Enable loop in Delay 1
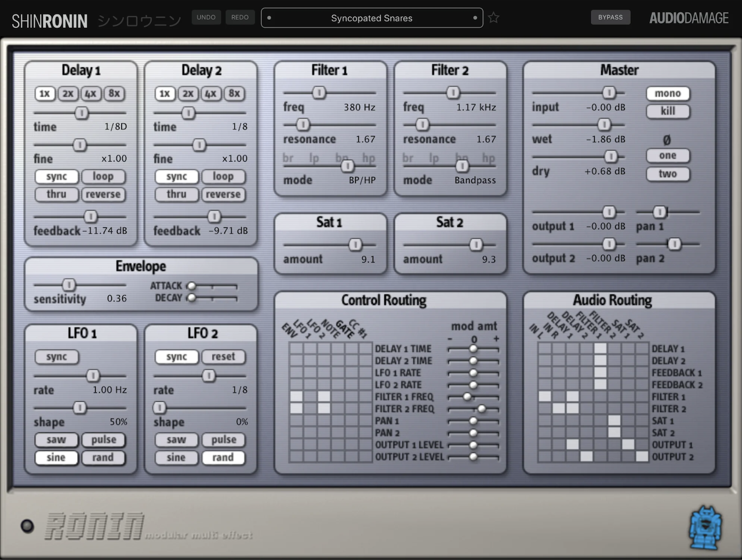The height and width of the screenshot is (560, 742). tap(103, 176)
